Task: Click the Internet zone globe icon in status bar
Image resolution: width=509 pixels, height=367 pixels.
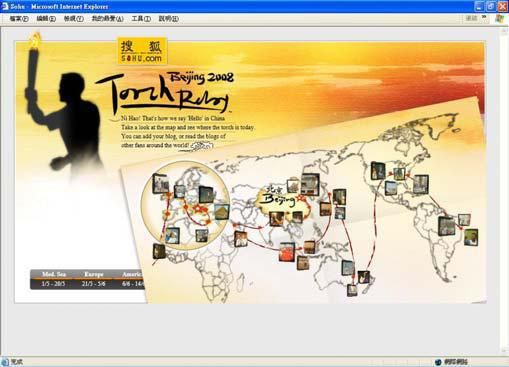Action: pyautogui.click(x=438, y=362)
